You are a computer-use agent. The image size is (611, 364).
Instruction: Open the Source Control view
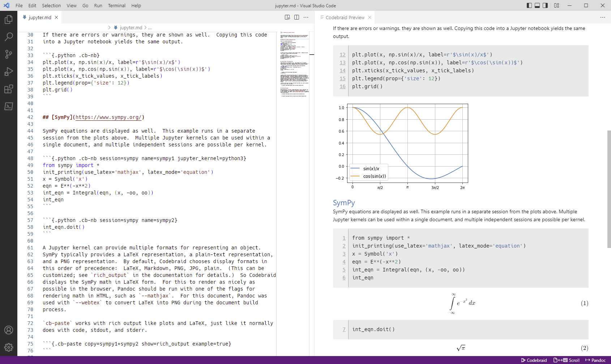tap(9, 54)
